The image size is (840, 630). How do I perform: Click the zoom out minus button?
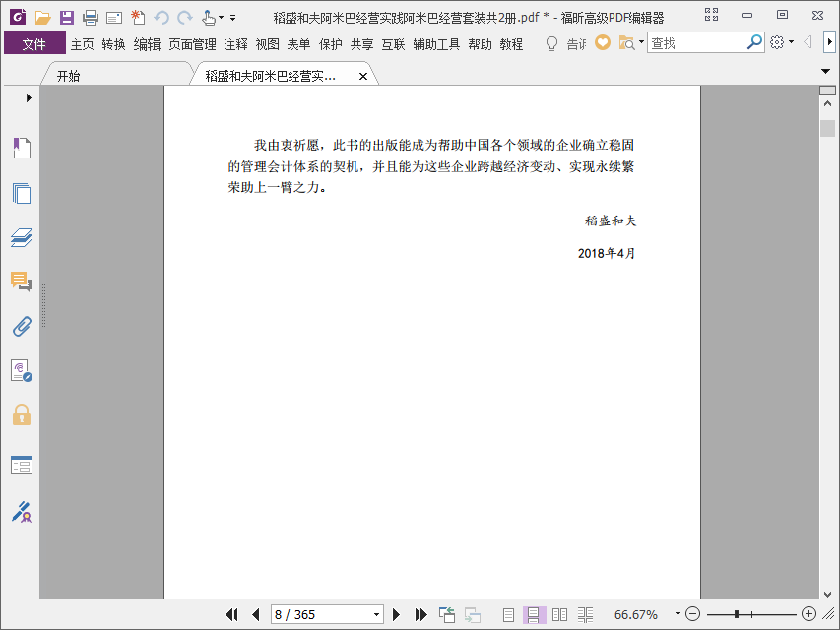pyautogui.click(x=692, y=614)
